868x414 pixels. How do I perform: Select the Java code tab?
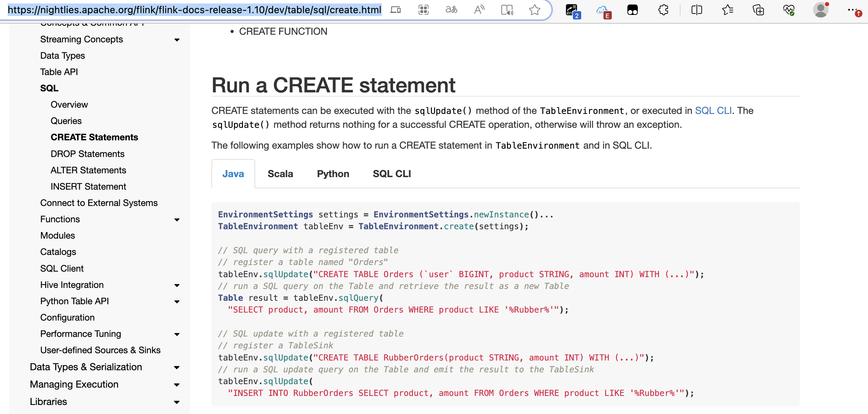[233, 174]
